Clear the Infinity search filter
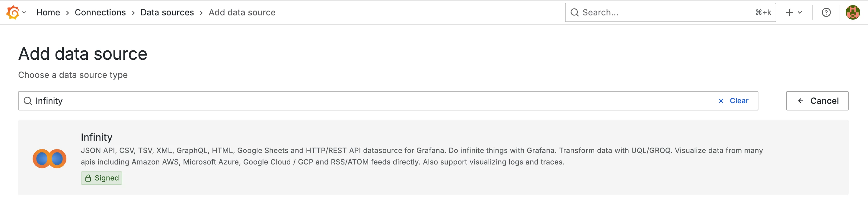This screenshot has width=868, height=201. 739,101
